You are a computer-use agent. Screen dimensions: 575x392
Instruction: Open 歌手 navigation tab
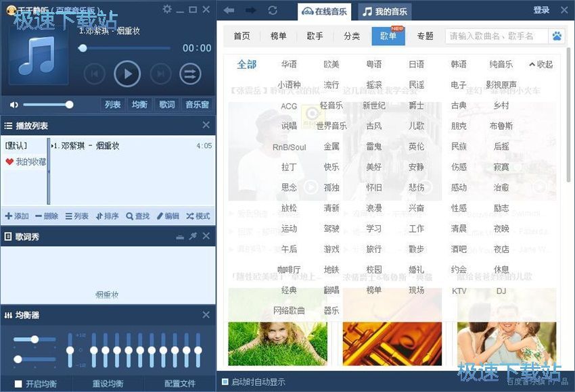click(x=315, y=36)
